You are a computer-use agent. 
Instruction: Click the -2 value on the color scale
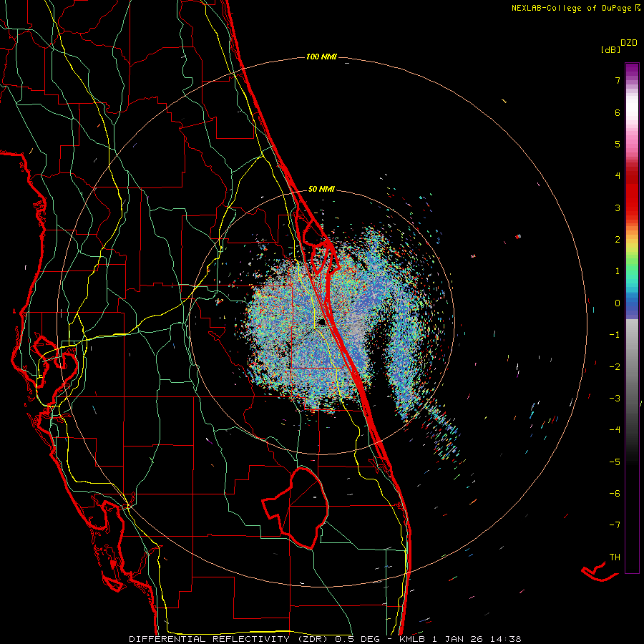tap(615, 367)
